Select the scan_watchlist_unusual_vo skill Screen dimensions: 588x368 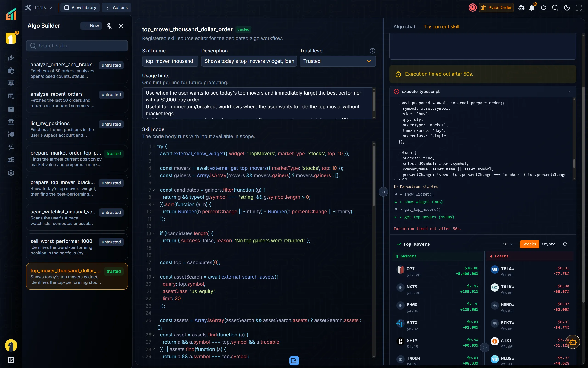77,217
